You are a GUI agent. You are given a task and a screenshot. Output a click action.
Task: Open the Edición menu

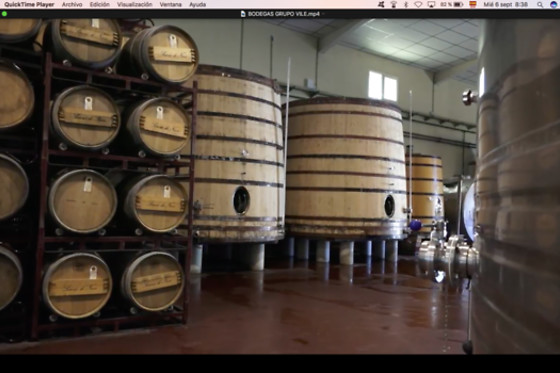click(100, 5)
